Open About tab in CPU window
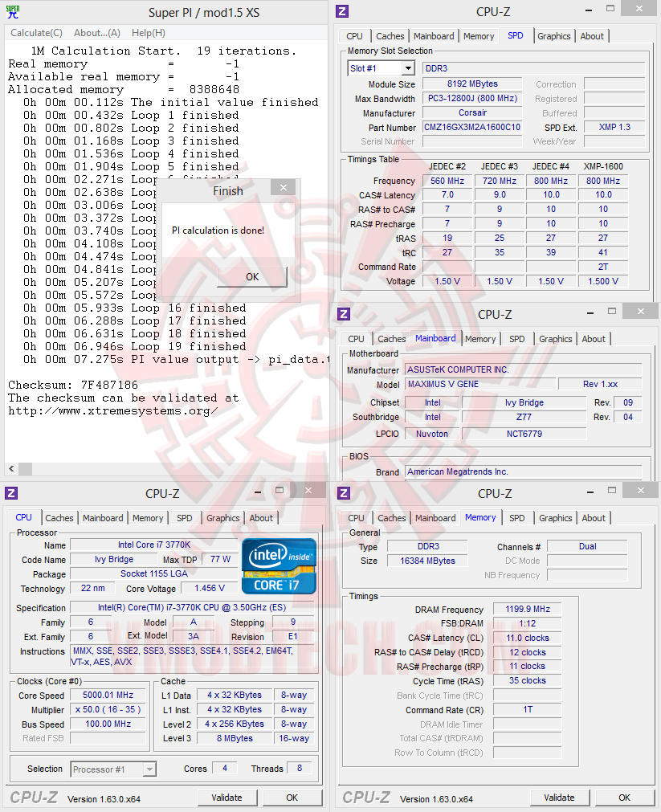 pyautogui.click(x=261, y=518)
